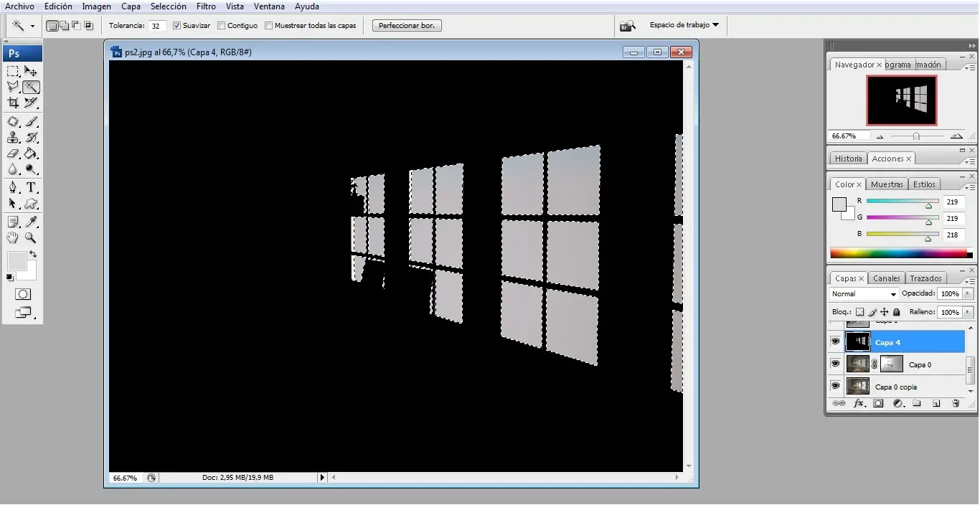Select the Crop tool
Screen dimensions: 980x505
(13, 103)
